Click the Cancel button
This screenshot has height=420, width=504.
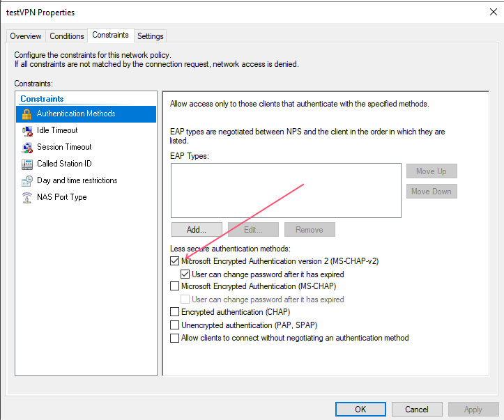[x=417, y=409]
